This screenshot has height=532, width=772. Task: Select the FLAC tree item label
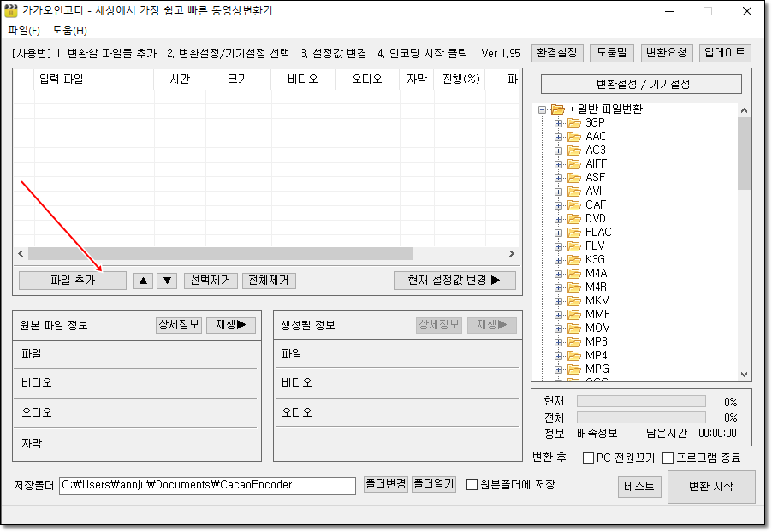click(598, 233)
